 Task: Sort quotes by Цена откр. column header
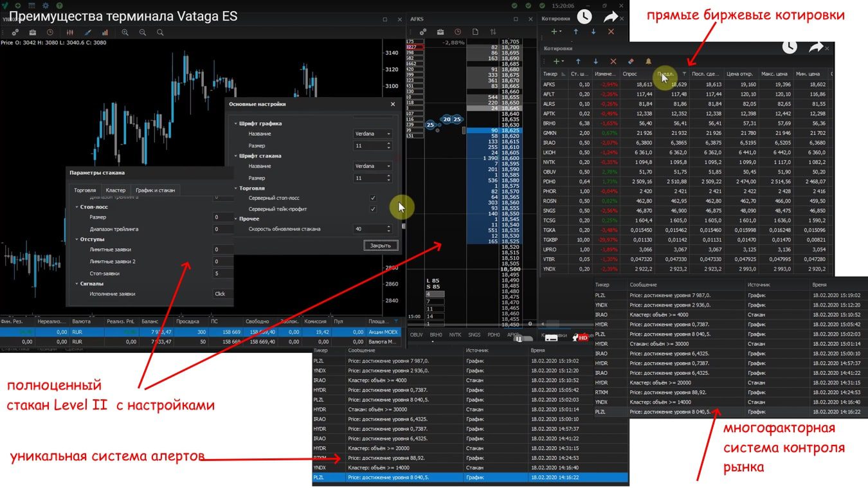tap(741, 74)
